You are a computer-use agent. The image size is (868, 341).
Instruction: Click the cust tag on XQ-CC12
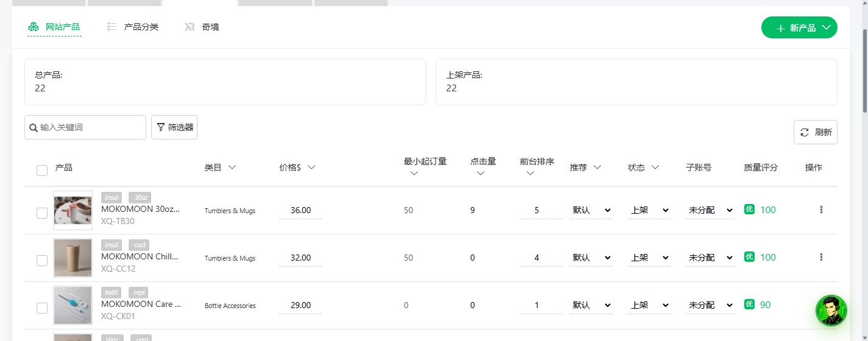pos(139,245)
